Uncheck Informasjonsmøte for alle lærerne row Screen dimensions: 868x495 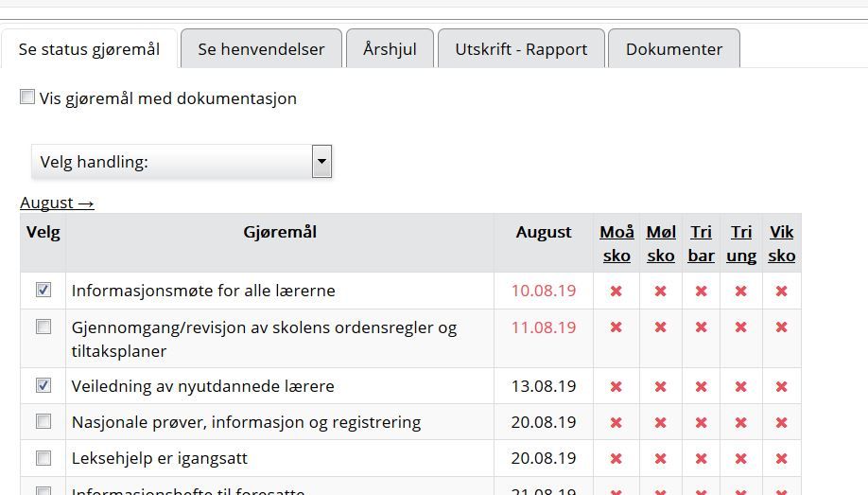pos(43,290)
